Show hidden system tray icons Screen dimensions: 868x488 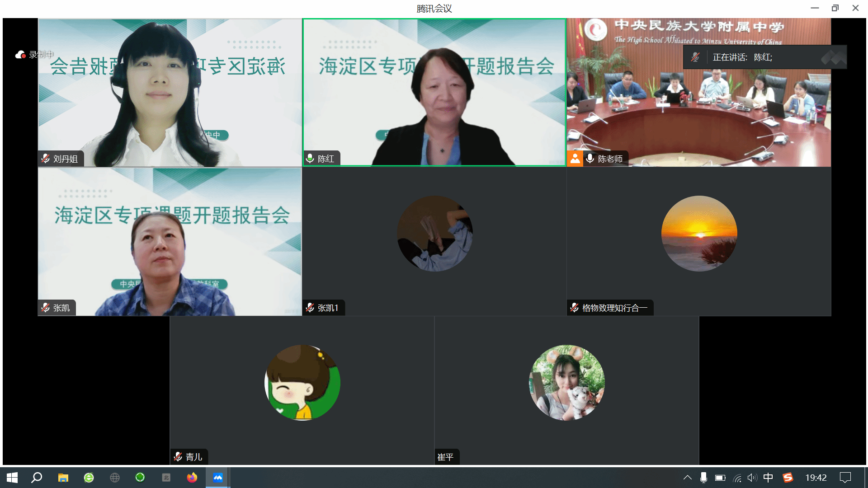point(687,478)
